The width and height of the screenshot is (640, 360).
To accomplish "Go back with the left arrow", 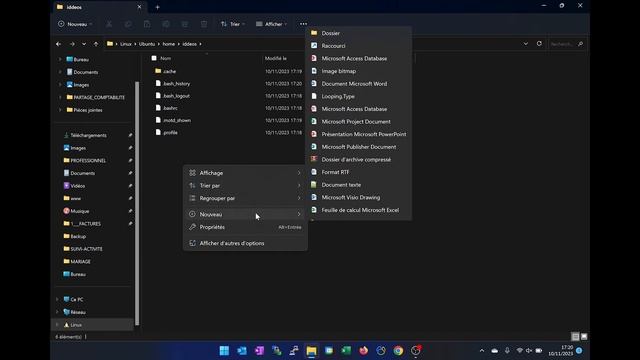I will tap(59, 44).
